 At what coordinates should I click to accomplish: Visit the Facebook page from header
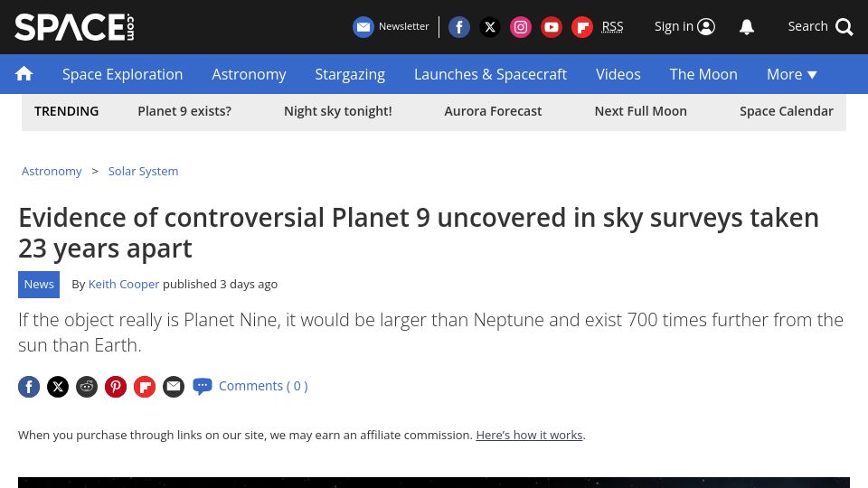459,27
